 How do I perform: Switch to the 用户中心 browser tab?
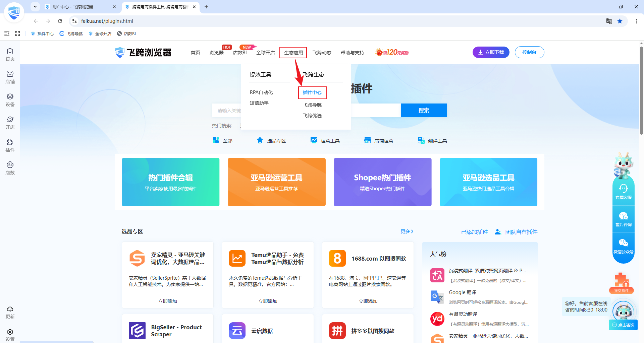pos(80,7)
